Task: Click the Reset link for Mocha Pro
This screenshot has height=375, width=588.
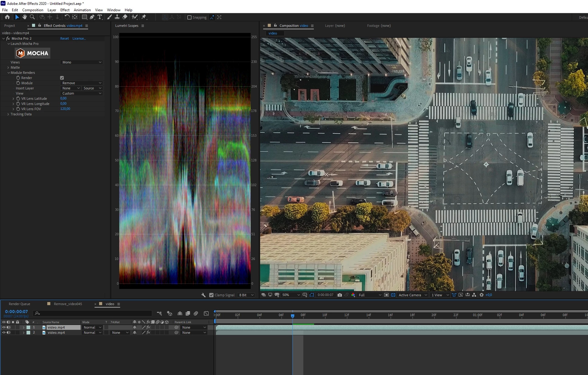Action: click(x=64, y=38)
